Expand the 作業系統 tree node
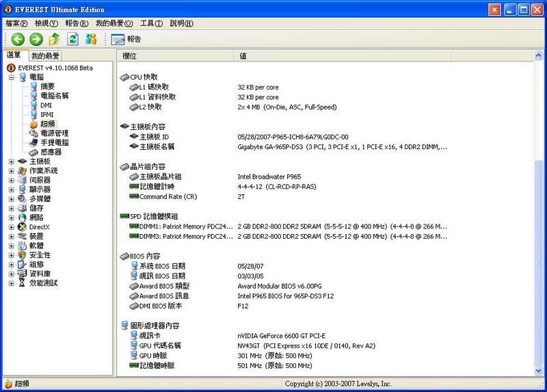 point(12,170)
